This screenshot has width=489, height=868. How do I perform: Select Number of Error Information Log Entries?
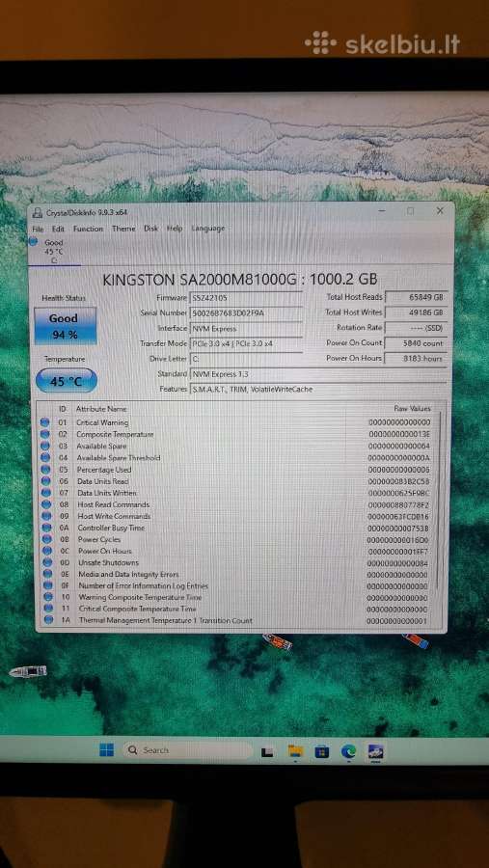(x=238, y=585)
